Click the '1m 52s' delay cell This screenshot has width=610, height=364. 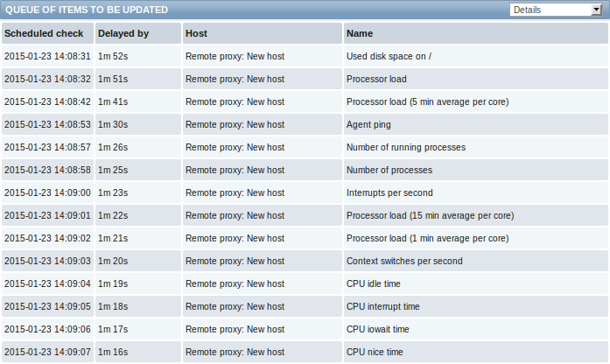tap(113, 56)
